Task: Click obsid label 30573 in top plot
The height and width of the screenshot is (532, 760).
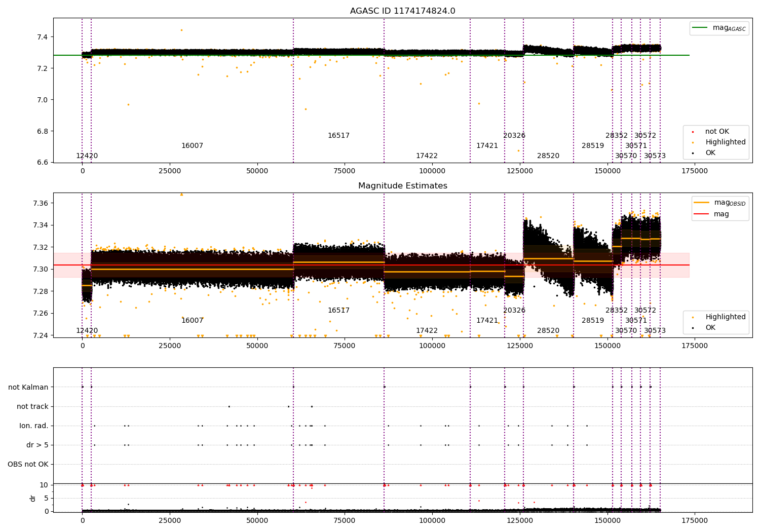Action: (655, 156)
